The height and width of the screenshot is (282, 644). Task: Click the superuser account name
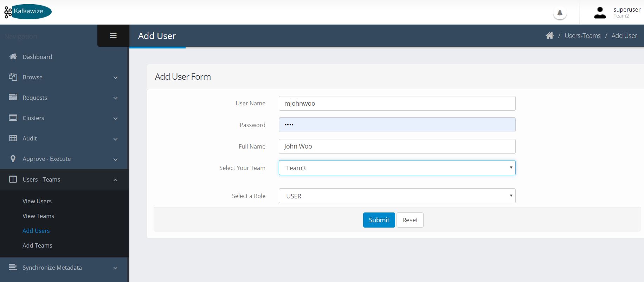627,9
